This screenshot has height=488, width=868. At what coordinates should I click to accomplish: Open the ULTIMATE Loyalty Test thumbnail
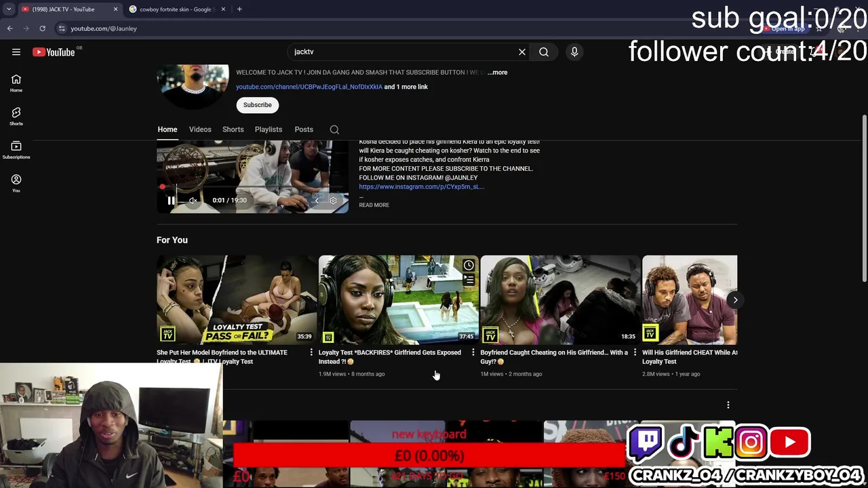[237, 300]
